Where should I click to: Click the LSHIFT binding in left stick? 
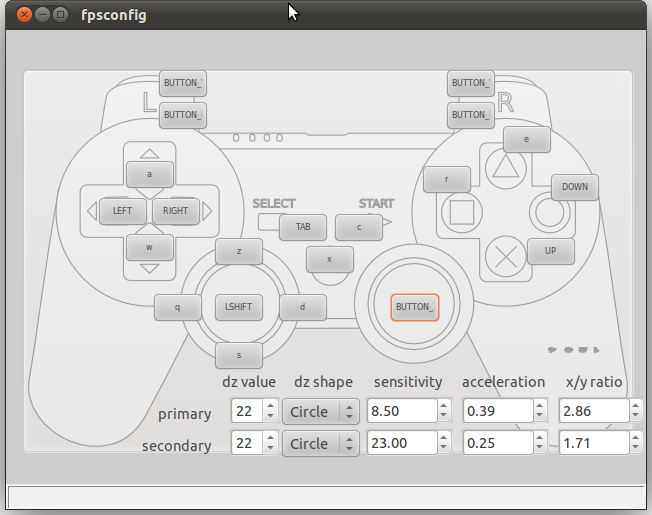pyautogui.click(x=239, y=307)
